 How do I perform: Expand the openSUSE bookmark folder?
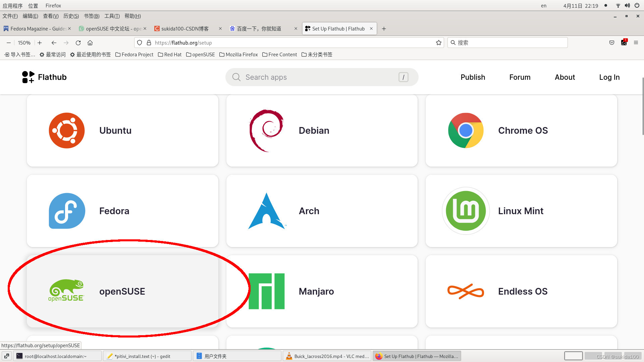pos(200,54)
